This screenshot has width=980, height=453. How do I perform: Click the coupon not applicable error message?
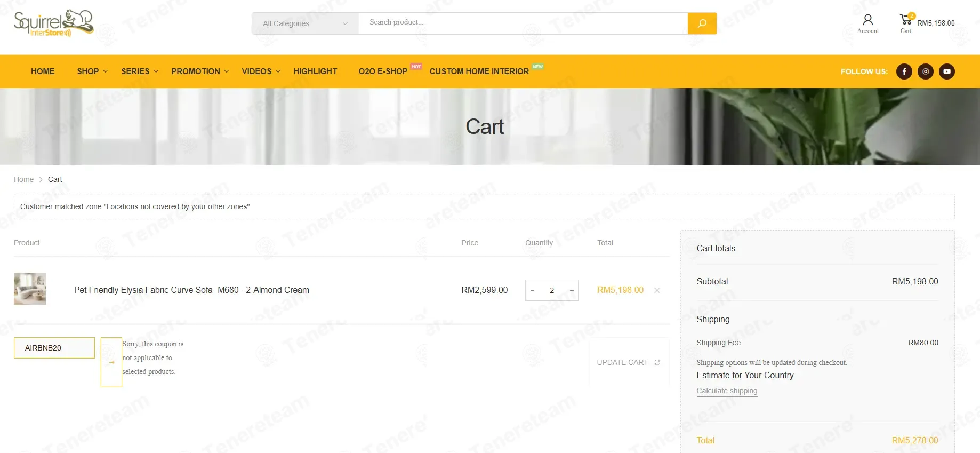153,358
